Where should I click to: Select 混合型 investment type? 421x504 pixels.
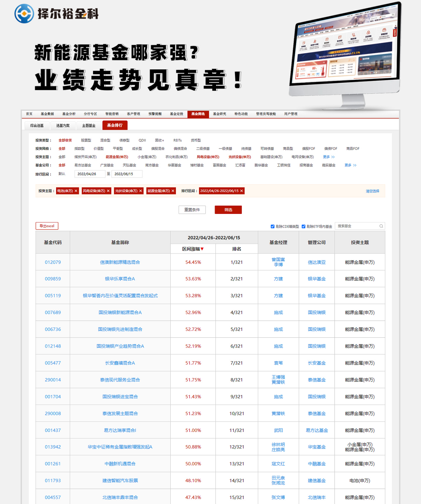click(x=105, y=140)
